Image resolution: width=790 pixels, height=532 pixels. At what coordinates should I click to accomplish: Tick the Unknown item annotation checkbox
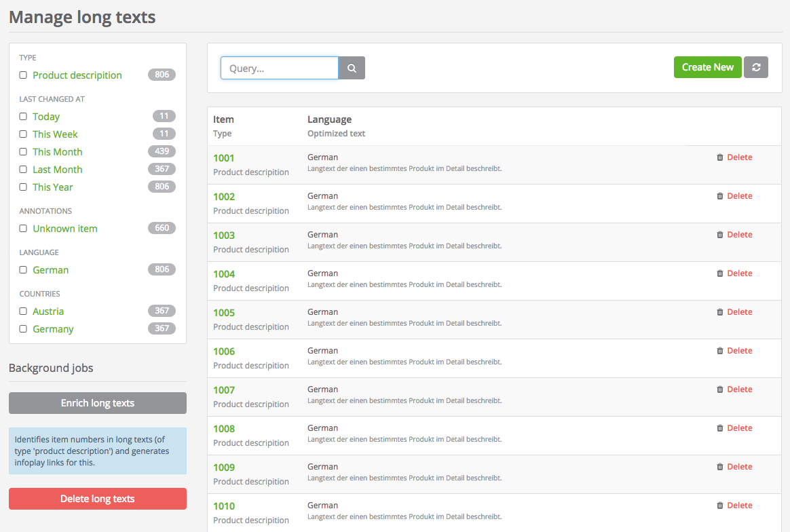click(x=23, y=229)
